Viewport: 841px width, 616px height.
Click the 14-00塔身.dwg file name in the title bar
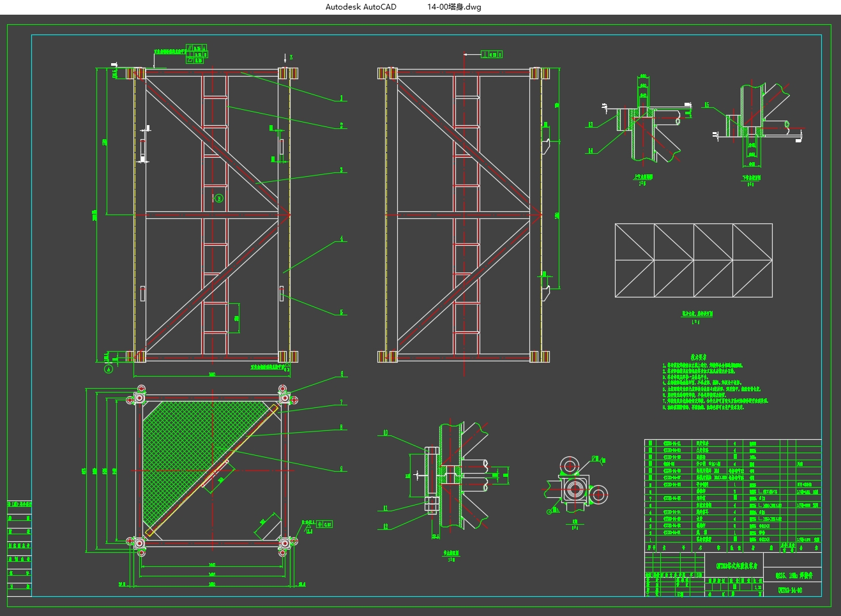point(454,7)
